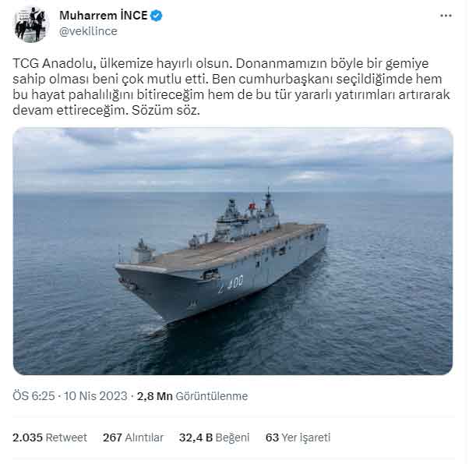The width and height of the screenshot is (476, 464).
Task: Click the cloudy sky in the photo
Action: (233, 160)
